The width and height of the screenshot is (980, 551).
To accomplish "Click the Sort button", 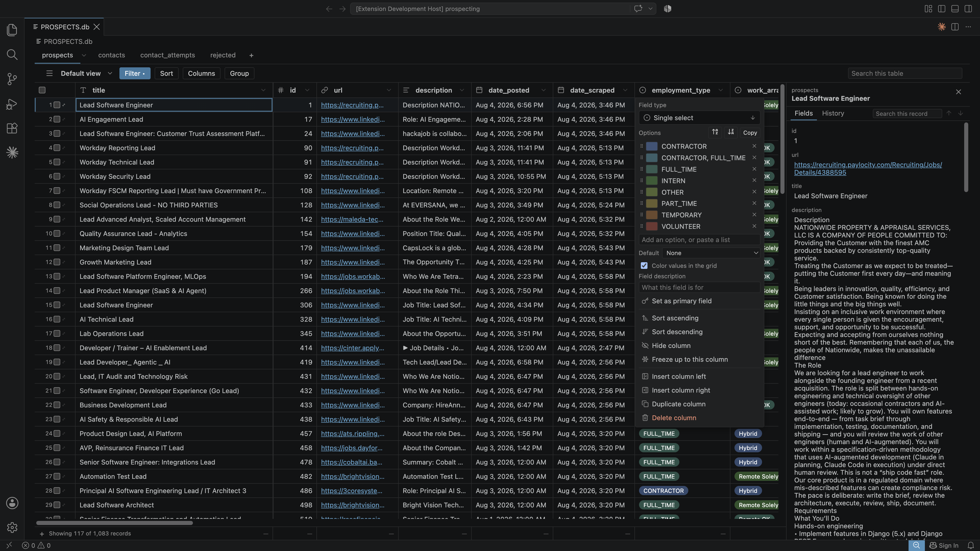I will tap(166, 73).
